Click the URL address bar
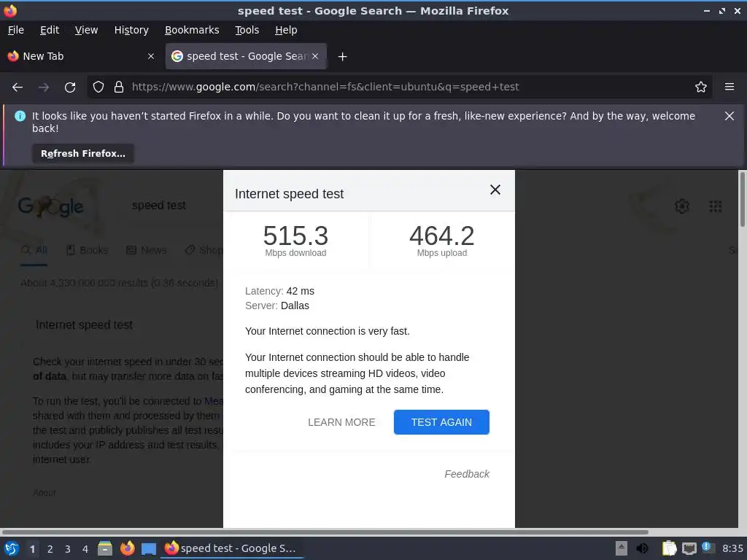This screenshot has width=747, height=560. click(x=399, y=87)
